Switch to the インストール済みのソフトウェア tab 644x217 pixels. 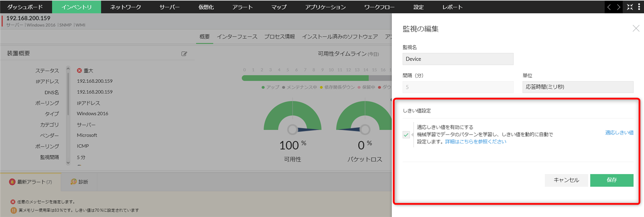coord(340,37)
